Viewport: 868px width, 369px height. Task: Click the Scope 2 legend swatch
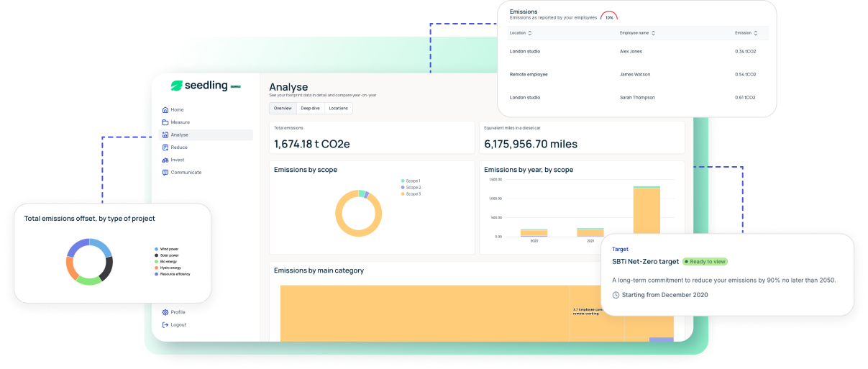tap(403, 188)
